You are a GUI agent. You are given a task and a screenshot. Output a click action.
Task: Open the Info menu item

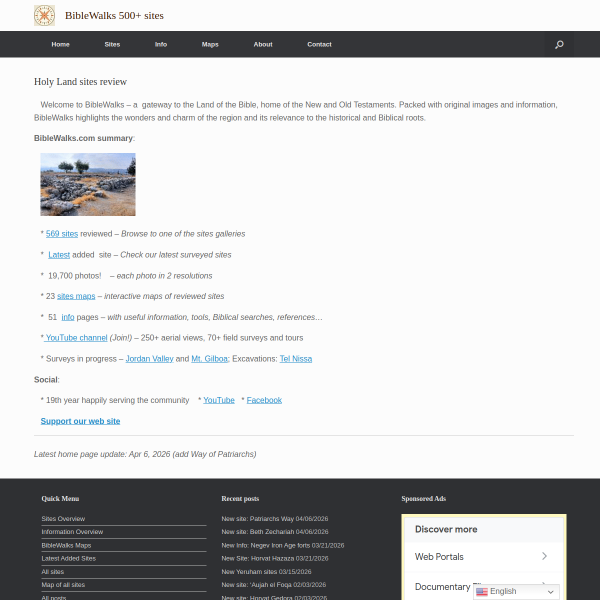tap(161, 45)
